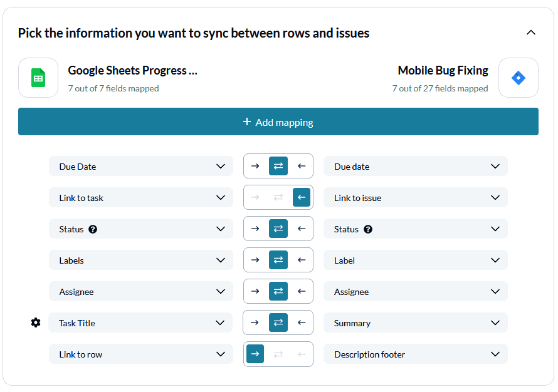
Task: Click the Google Sheets icon
Action: pyautogui.click(x=38, y=78)
